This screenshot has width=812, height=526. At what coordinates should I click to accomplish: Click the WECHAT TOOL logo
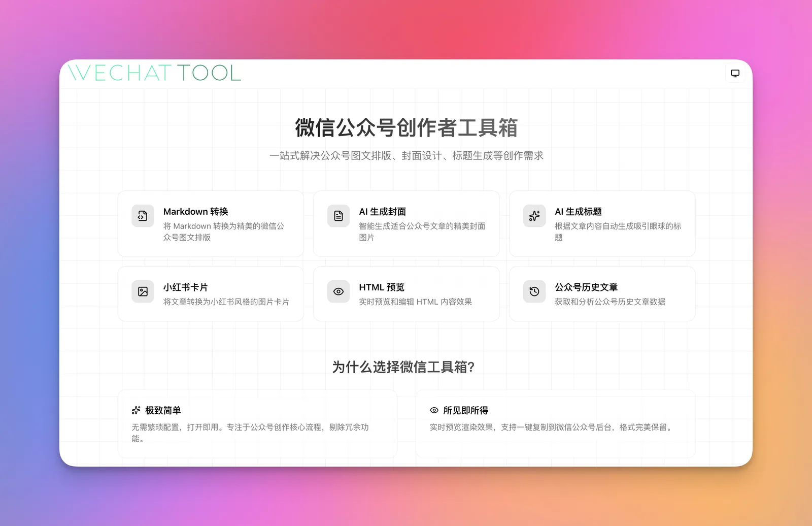click(154, 73)
